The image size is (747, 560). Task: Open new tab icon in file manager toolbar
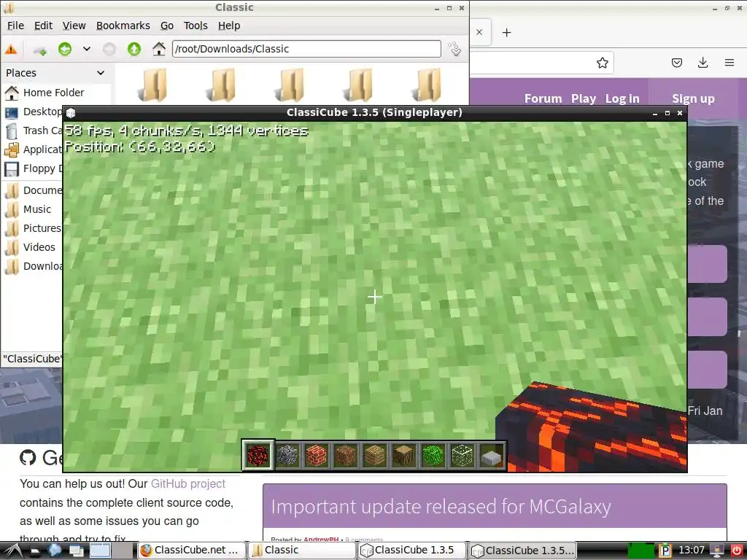(40, 49)
